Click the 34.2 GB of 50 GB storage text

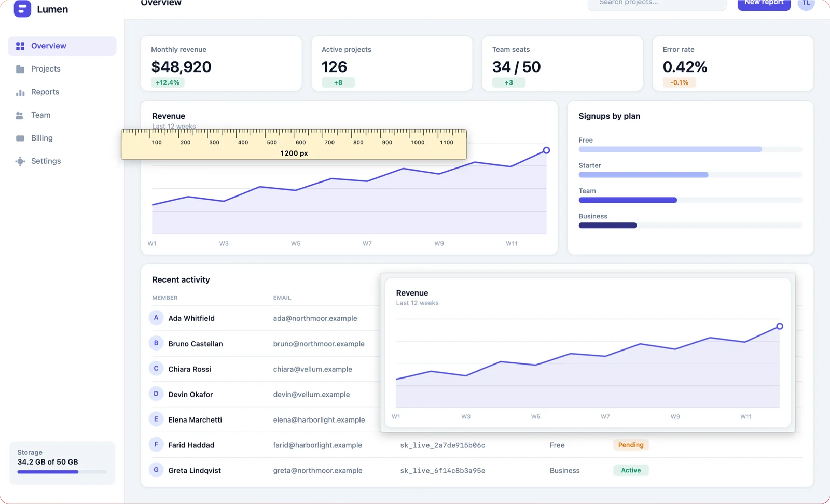tap(48, 462)
